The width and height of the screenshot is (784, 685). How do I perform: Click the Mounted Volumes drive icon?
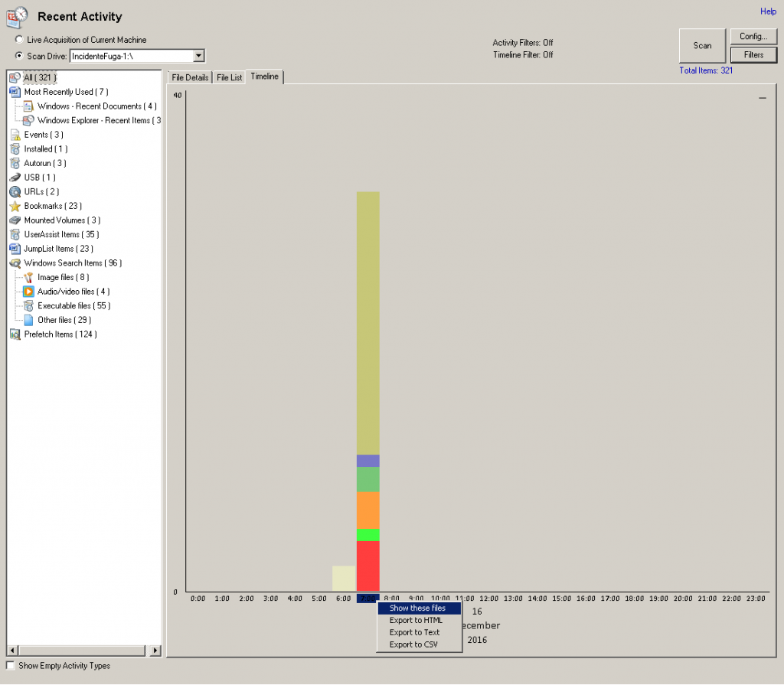point(15,220)
